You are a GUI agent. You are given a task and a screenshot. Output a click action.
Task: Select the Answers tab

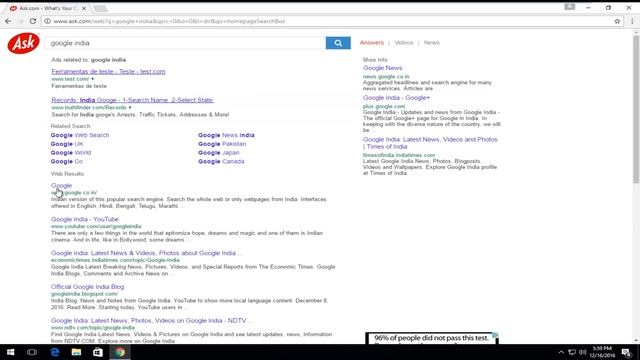click(x=372, y=42)
